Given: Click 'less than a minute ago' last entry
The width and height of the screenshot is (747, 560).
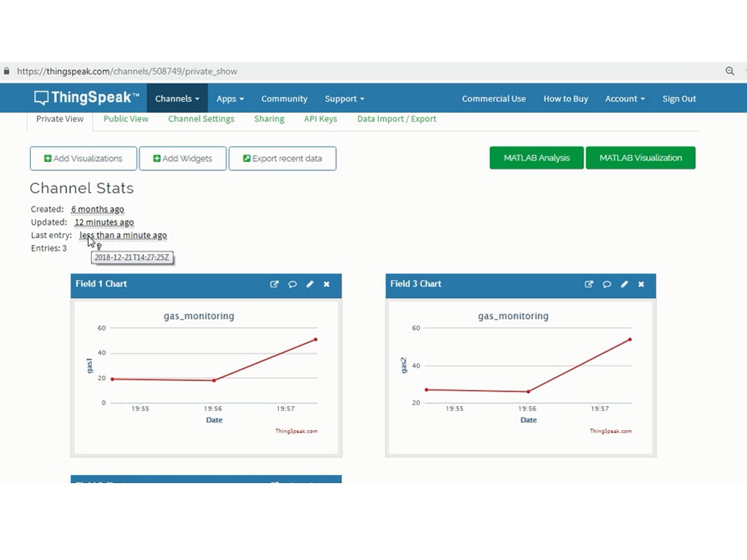Looking at the screenshot, I should click(x=123, y=235).
